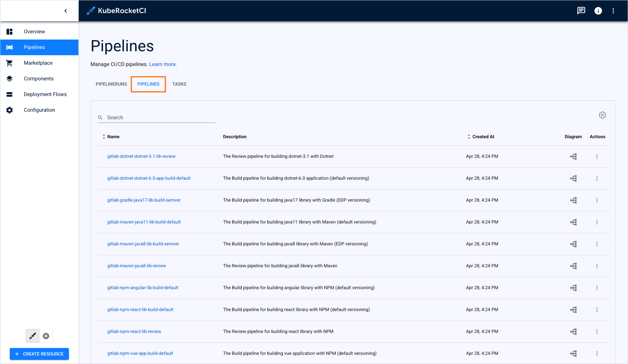Open the diagram for gitlab-maven-java8-lib-review

573,266
